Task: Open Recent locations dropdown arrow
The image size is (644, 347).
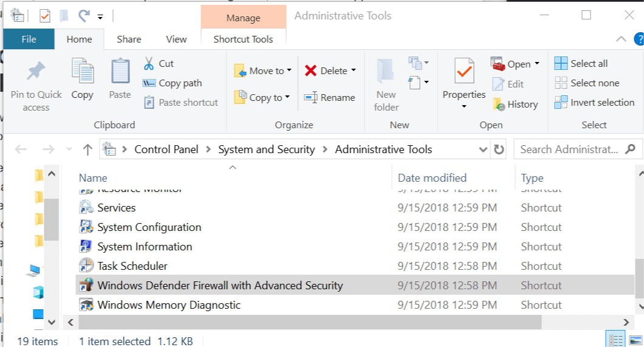Action: [69, 149]
